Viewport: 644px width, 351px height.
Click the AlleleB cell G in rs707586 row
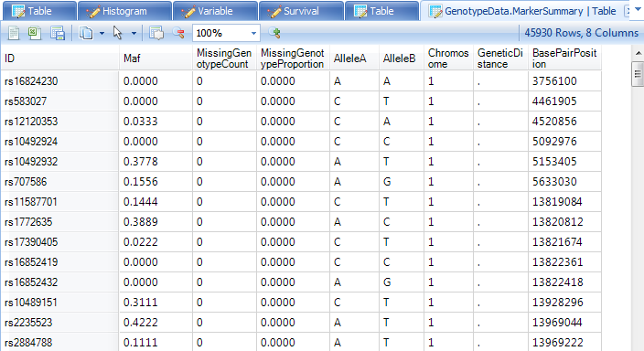402,182
